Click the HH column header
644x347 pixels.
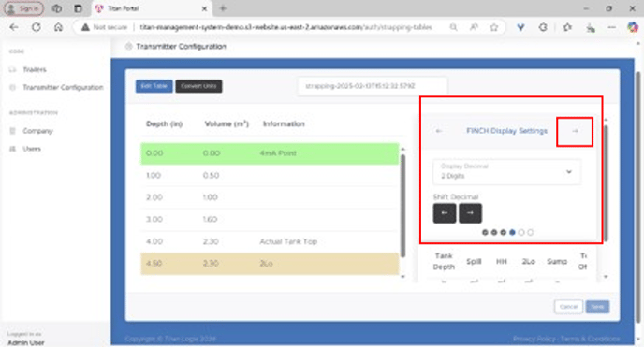[502, 261]
